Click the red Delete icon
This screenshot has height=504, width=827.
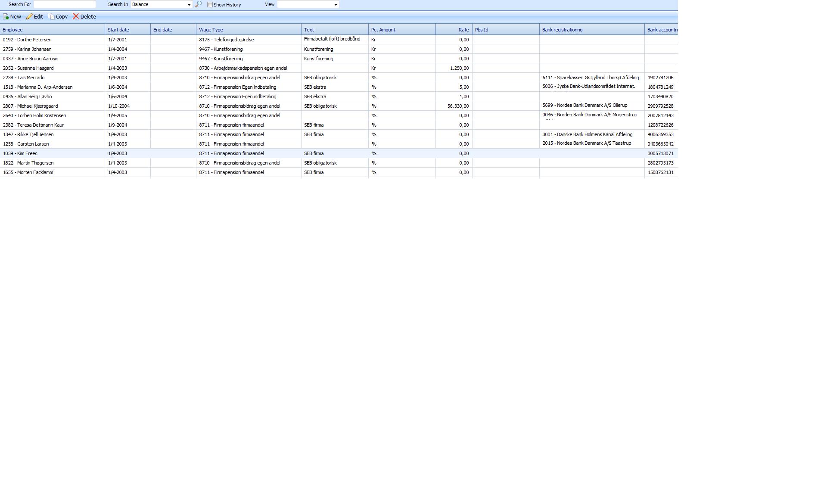pos(76,16)
